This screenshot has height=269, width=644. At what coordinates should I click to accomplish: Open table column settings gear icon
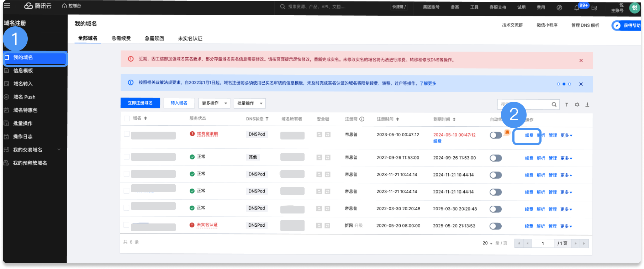(x=577, y=105)
